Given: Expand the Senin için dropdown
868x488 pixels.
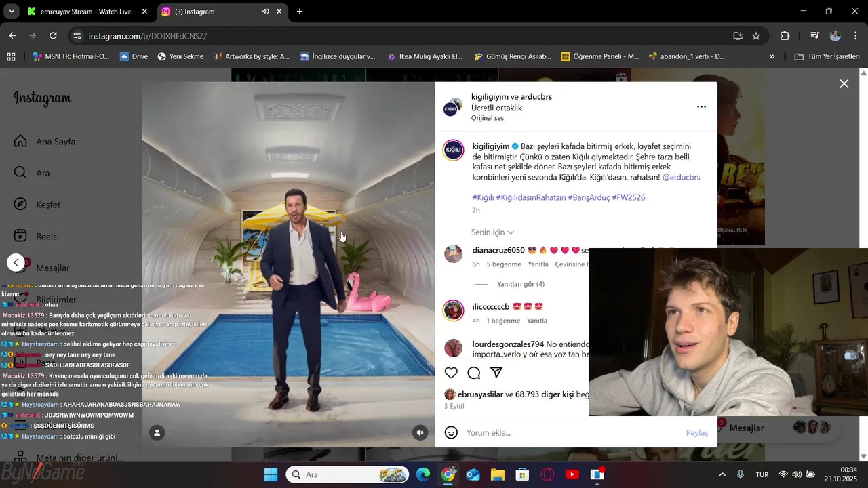Looking at the screenshot, I should pos(492,232).
